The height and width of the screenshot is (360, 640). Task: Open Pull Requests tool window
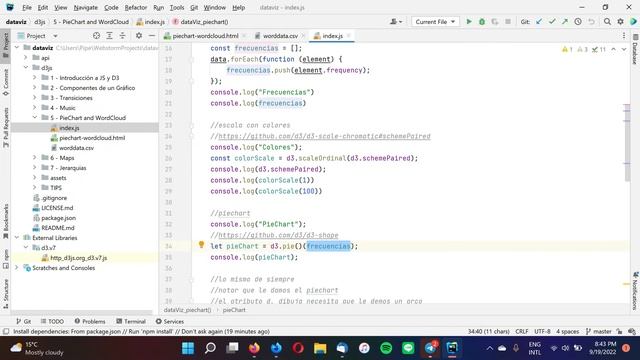[6, 127]
